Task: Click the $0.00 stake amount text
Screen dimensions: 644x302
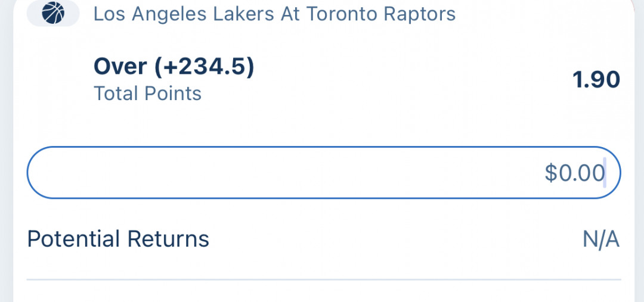Action: tap(574, 173)
